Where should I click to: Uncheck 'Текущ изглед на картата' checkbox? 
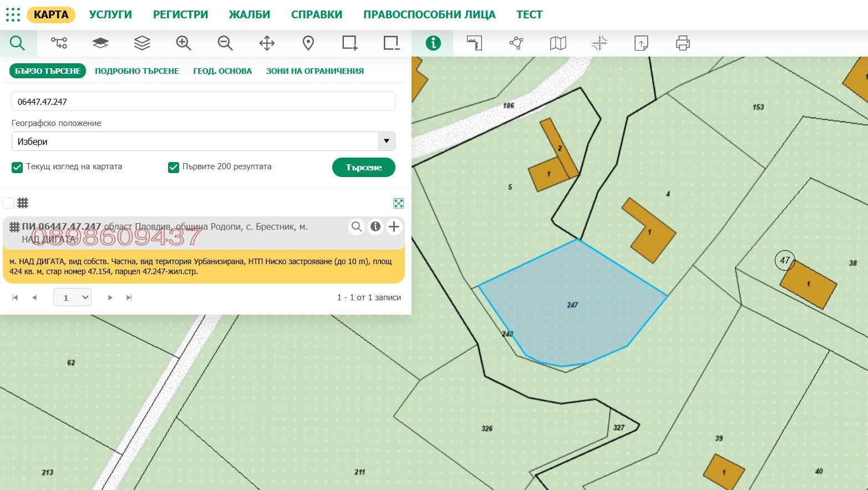17,167
